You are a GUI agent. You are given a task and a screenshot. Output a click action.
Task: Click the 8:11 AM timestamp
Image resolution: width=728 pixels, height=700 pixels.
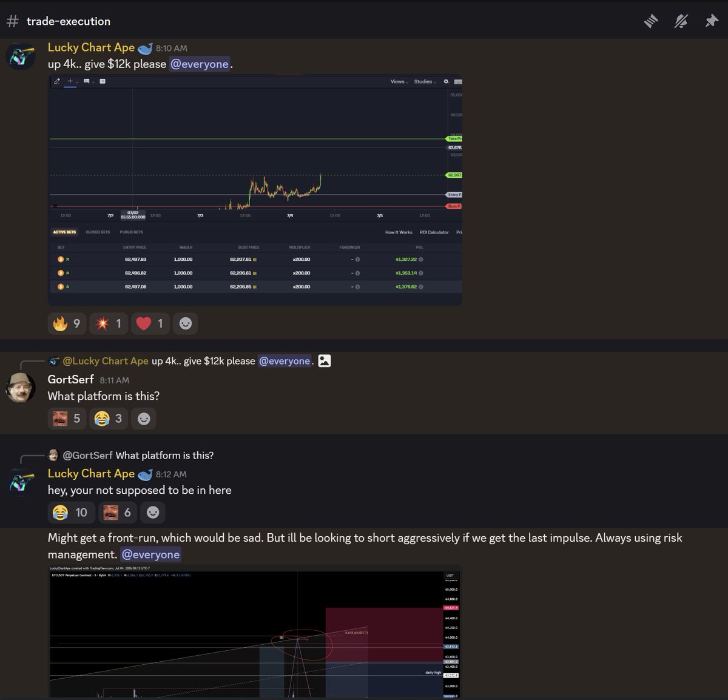pyautogui.click(x=115, y=380)
